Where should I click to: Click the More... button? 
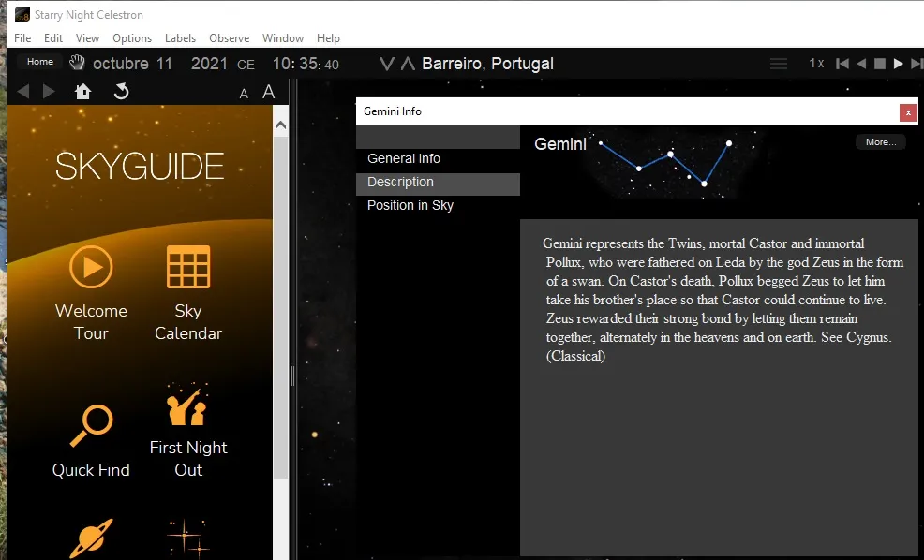point(880,142)
